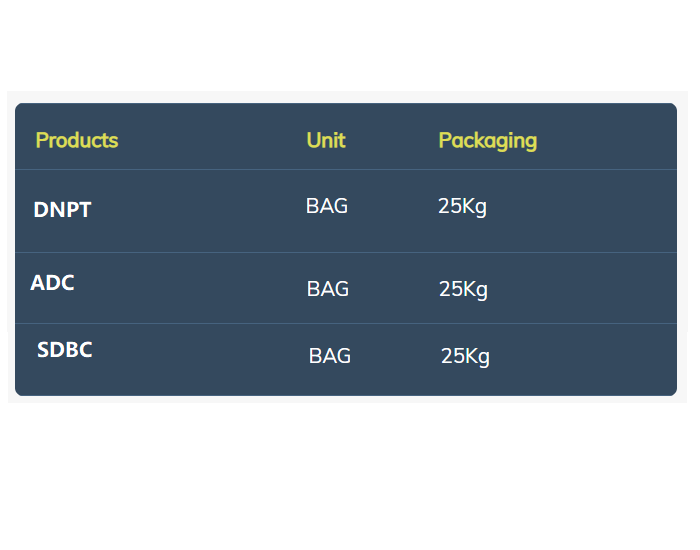
Task: Click the divider between DNPT and ADC rows
Action: [346, 253]
